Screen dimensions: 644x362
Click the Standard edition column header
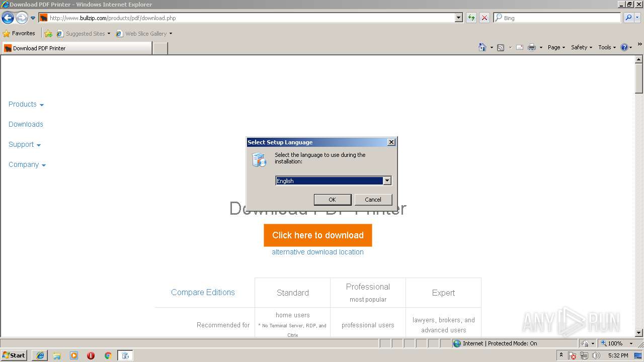[x=293, y=293]
